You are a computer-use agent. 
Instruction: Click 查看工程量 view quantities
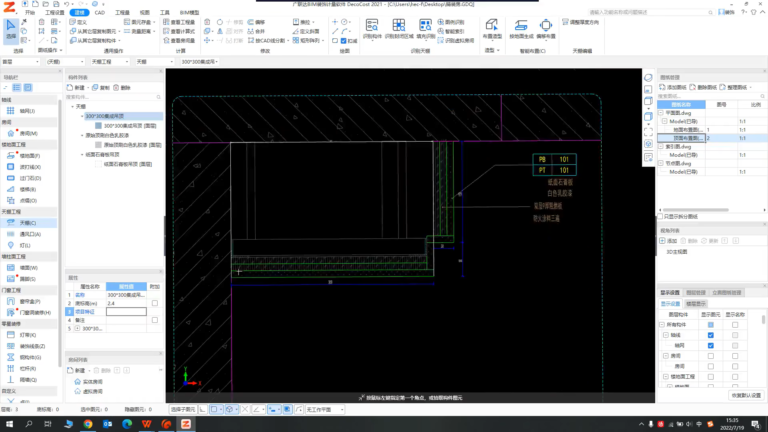179,22
